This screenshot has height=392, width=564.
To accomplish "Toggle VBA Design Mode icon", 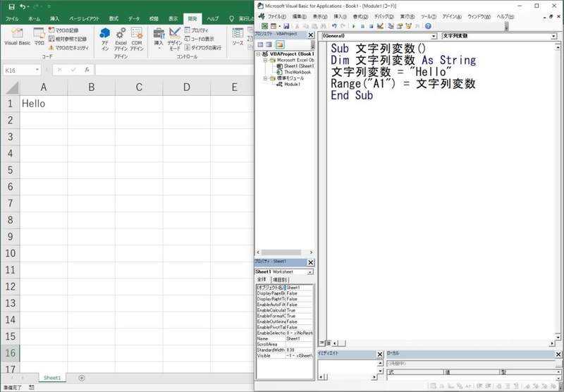I will [x=380, y=26].
